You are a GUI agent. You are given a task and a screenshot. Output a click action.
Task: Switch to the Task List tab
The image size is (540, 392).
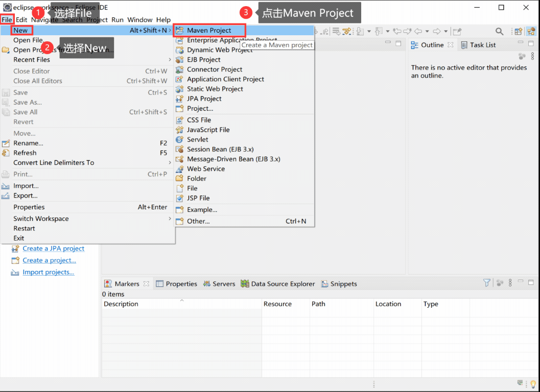tap(478, 45)
